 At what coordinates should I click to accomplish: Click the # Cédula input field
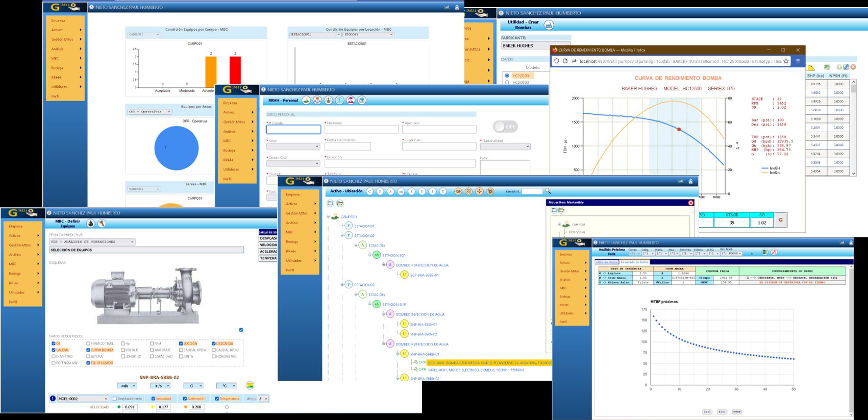tap(293, 130)
